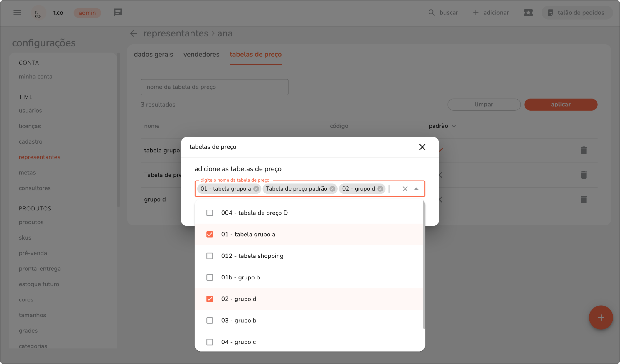620x364 pixels.
Task: Check the '012 - tabela shopping' option
Action: [x=210, y=256]
